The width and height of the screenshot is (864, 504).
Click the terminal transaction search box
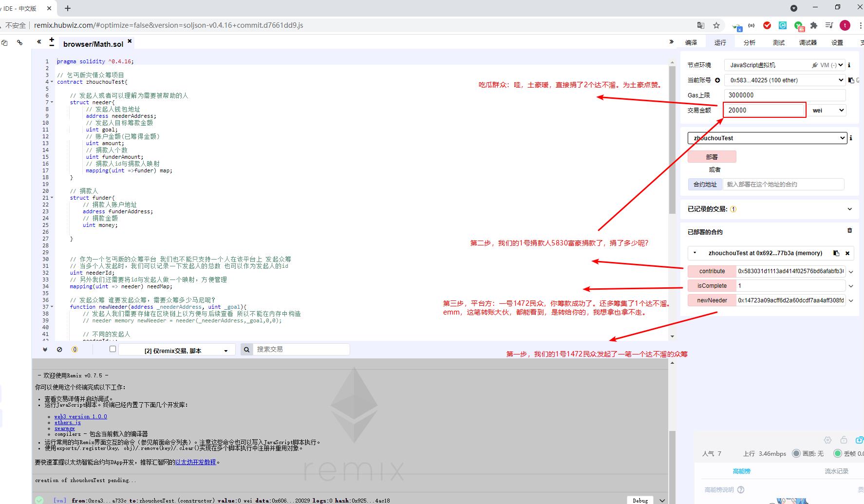(301, 350)
